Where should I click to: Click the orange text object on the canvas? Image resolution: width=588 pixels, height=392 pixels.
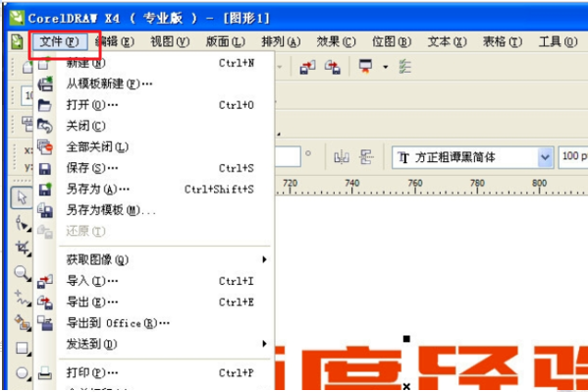click(431, 368)
